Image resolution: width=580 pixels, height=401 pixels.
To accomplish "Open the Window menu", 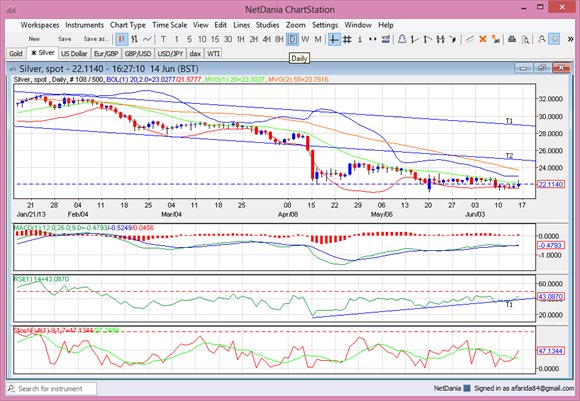I will point(358,25).
